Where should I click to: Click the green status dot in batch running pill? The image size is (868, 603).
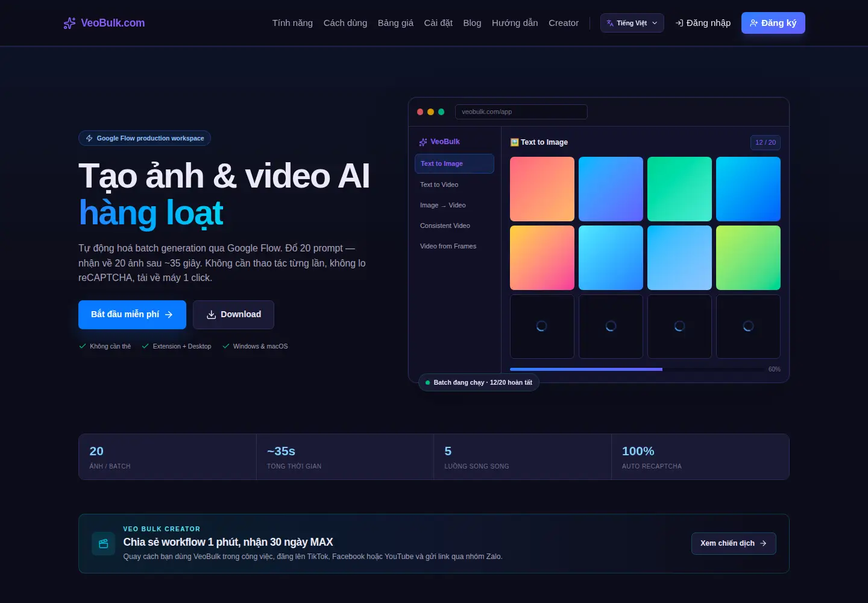coord(428,382)
